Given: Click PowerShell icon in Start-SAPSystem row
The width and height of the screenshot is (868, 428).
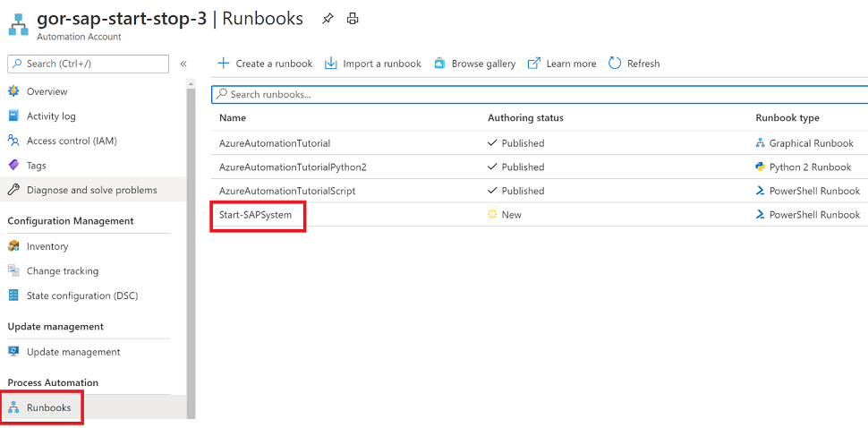Looking at the screenshot, I should coord(760,214).
